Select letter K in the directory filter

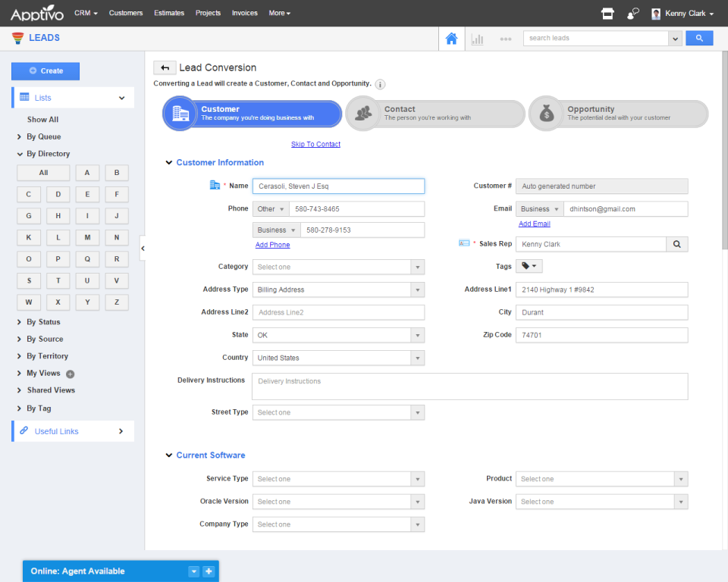tap(28, 237)
